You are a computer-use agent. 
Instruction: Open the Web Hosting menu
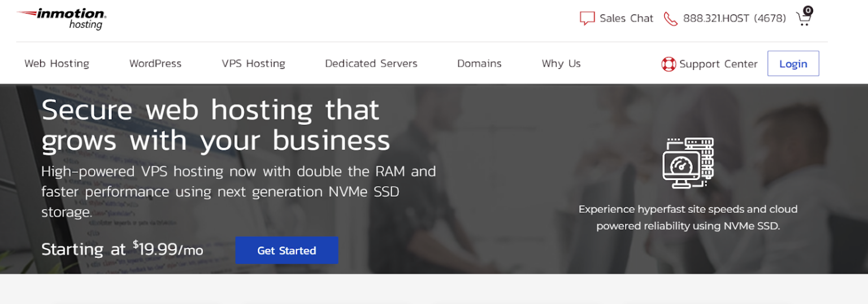pos(57,63)
